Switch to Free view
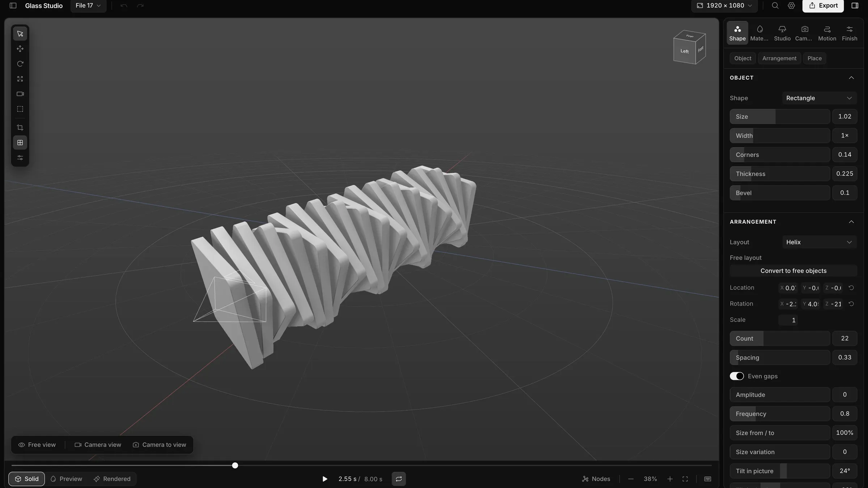The height and width of the screenshot is (488, 868). 37,445
